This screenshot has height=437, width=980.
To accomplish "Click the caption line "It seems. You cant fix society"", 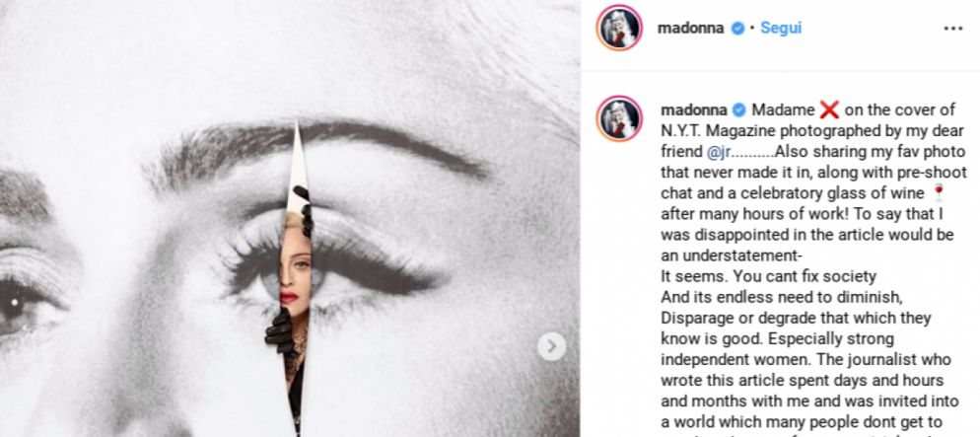I will 769,275.
